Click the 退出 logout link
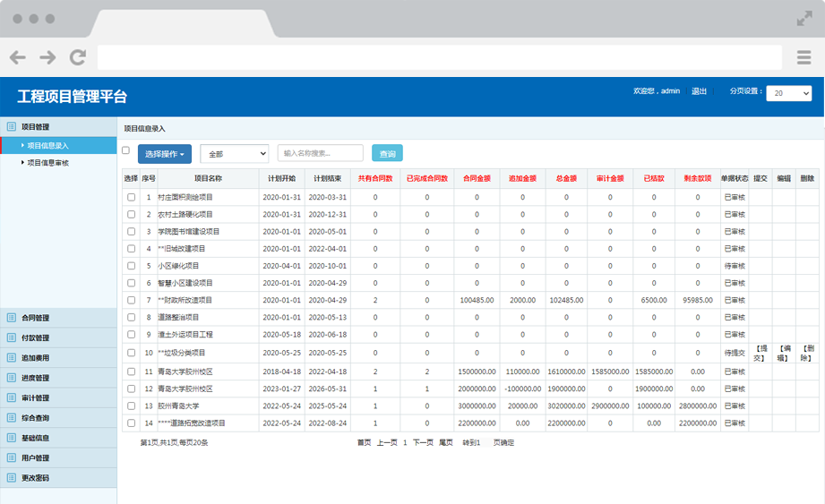825x504 pixels. 699,91
